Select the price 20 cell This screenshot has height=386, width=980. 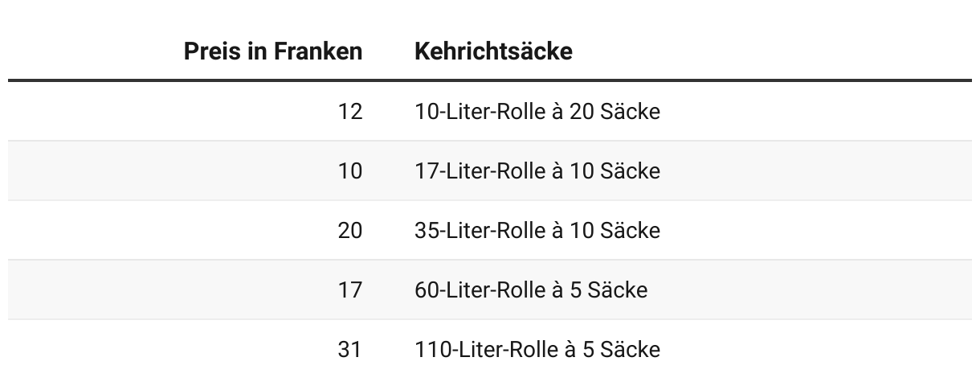coord(350,231)
